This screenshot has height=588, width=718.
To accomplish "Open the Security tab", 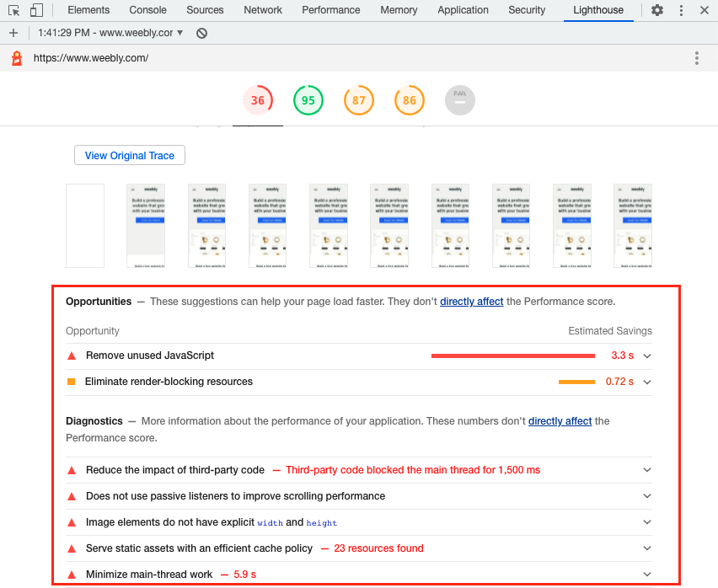I will tap(527, 10).
